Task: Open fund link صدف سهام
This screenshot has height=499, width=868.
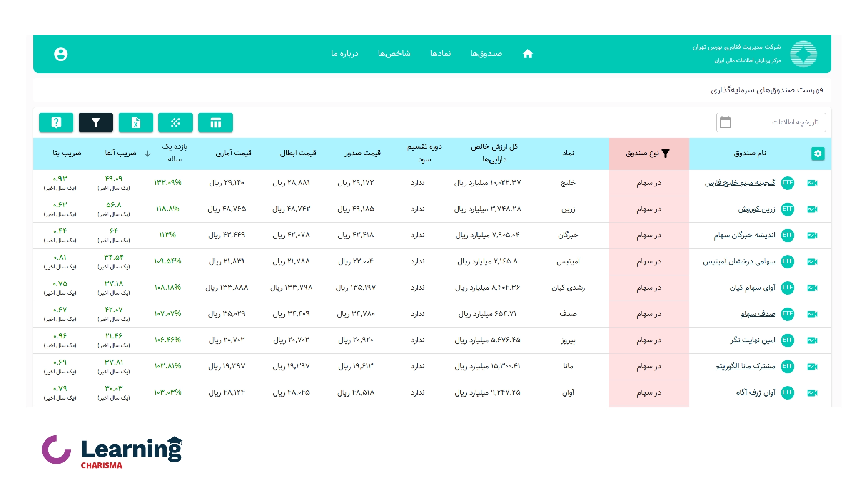Action: point(758,314)
